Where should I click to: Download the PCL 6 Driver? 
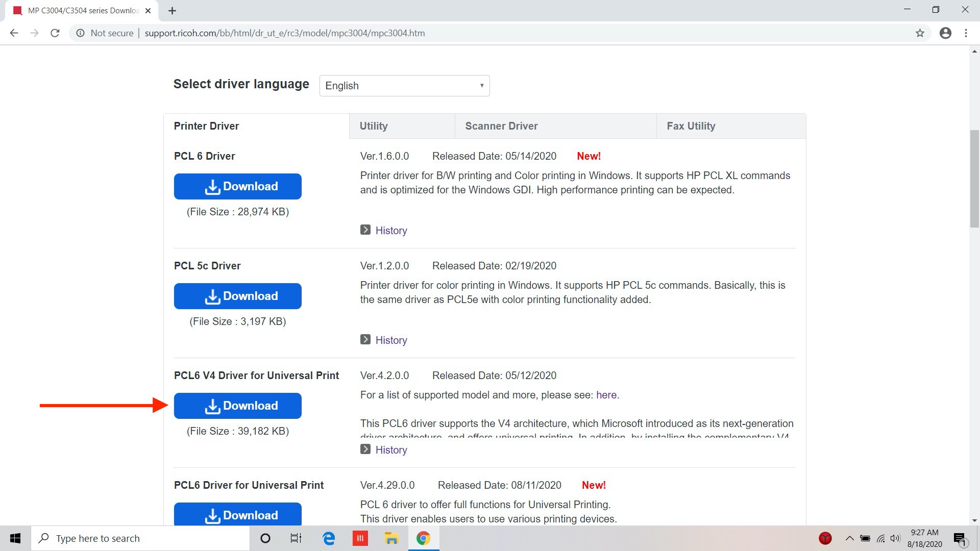click(237, 186)
